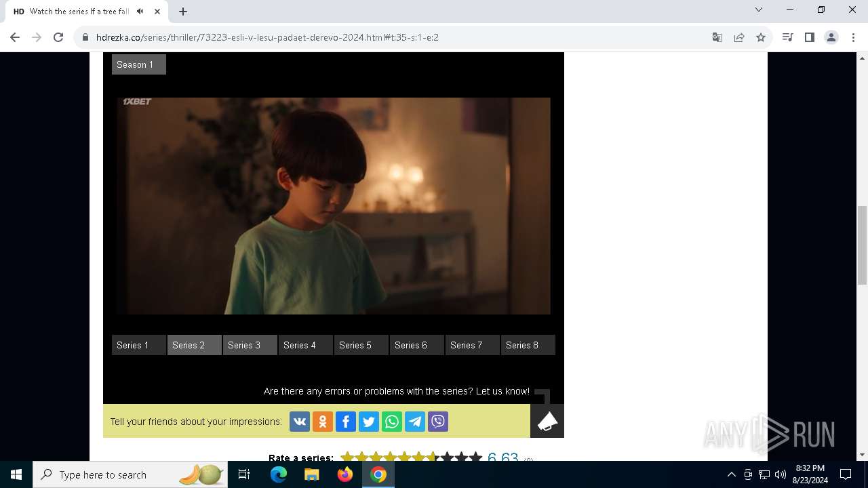Close the hdrezka browser tab
The image size is (868, 488).
[x=157, y=12]
